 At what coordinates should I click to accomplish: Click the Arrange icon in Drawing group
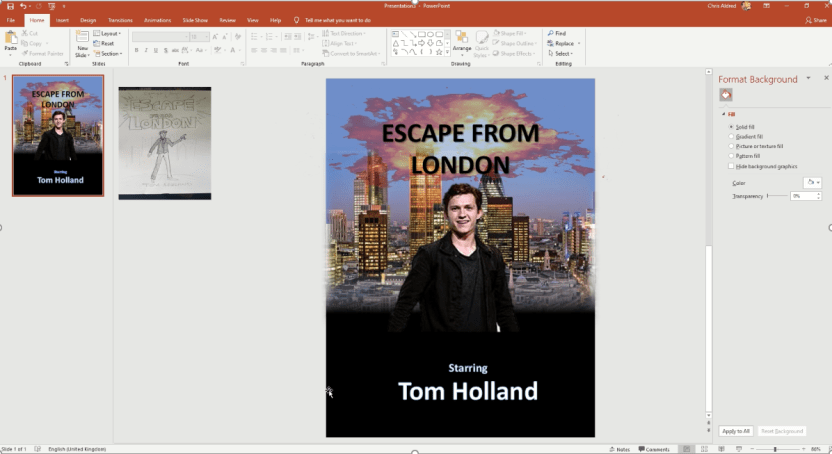point(462,39)
